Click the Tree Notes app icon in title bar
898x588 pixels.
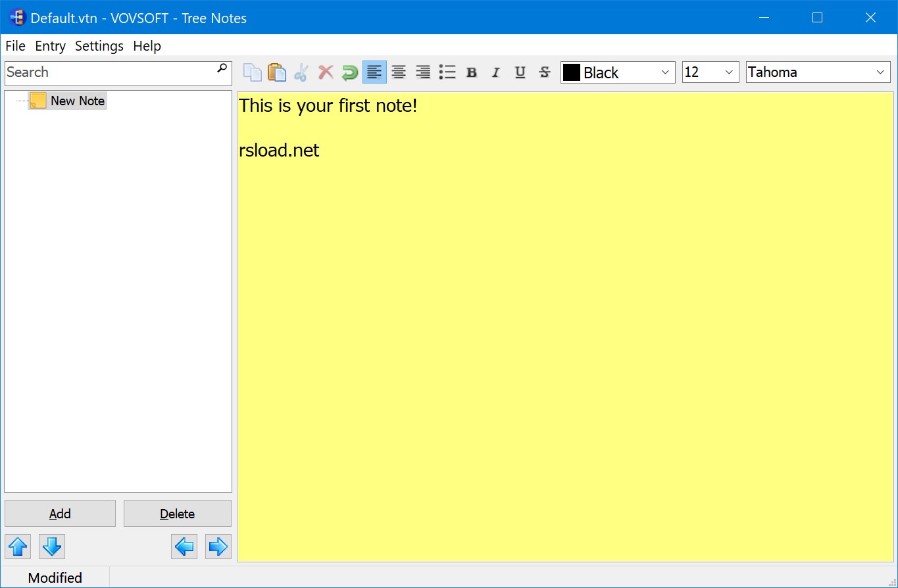pyautogui.click(x=17, y=18)
